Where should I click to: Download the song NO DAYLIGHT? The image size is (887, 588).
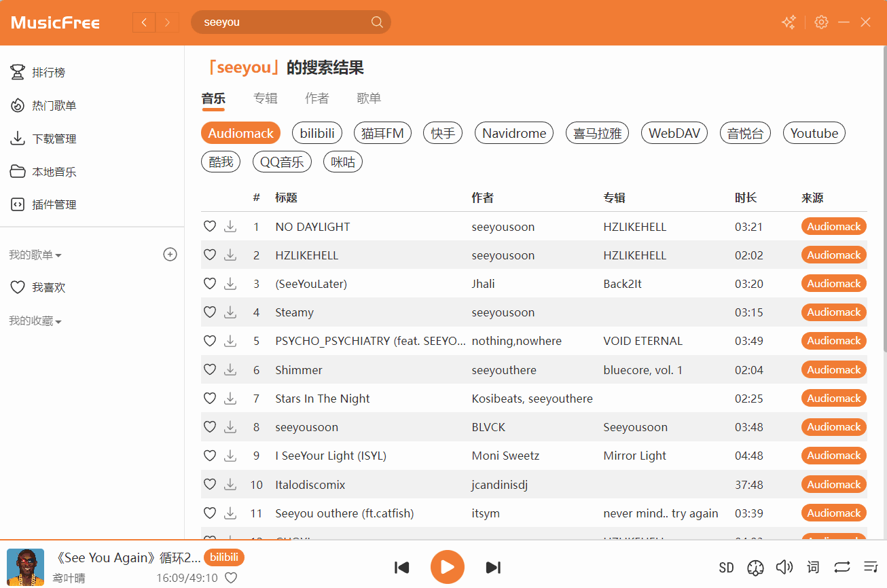coord(230,226)
